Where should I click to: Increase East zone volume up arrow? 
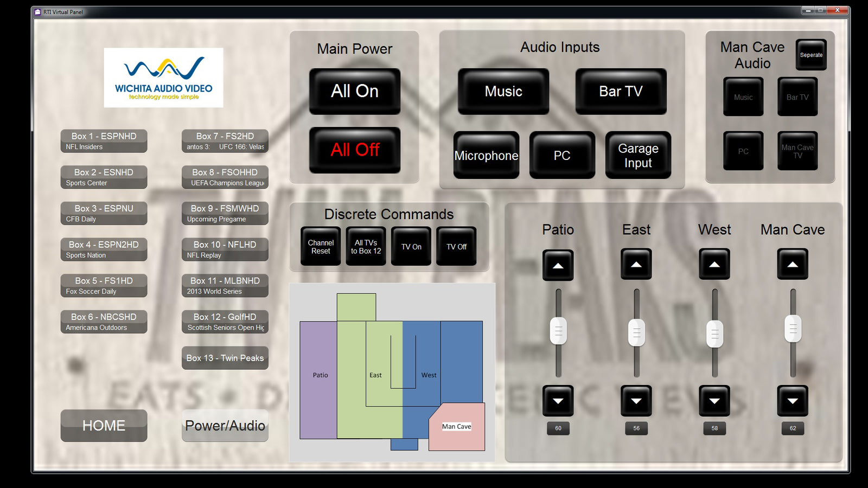[636, 264]
